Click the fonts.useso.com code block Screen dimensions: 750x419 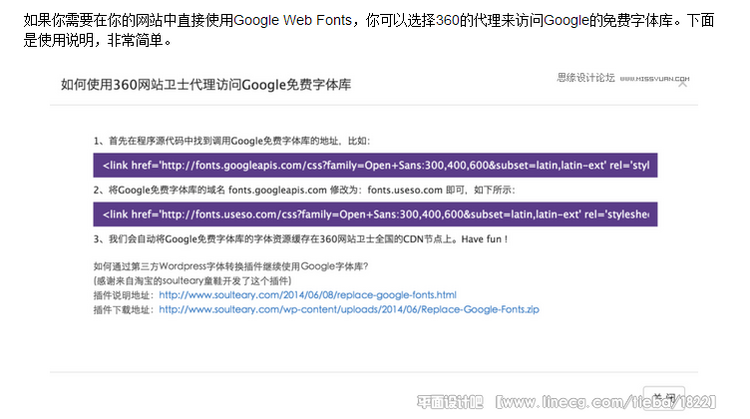point(375,214)
